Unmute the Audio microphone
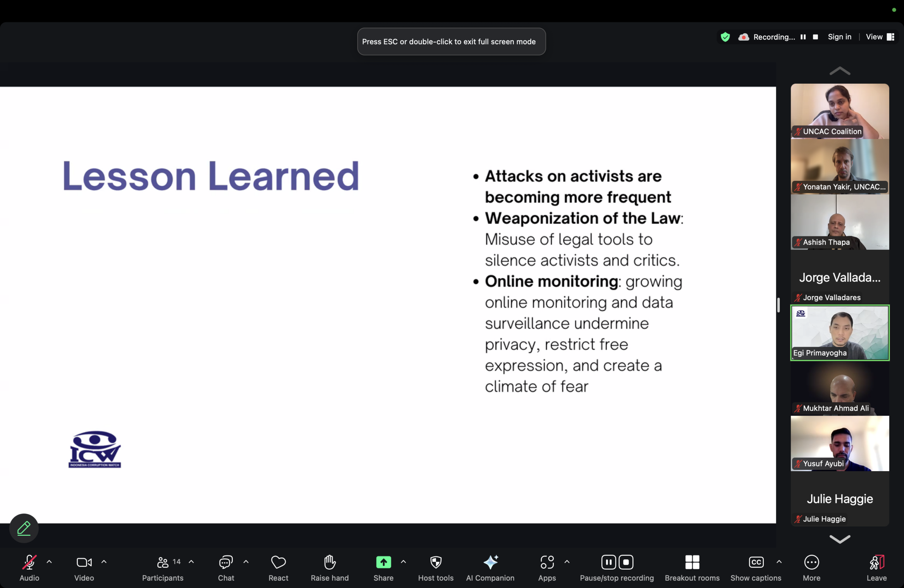Image resolution: width=904 pixels, height=588 pixels. 29,562
